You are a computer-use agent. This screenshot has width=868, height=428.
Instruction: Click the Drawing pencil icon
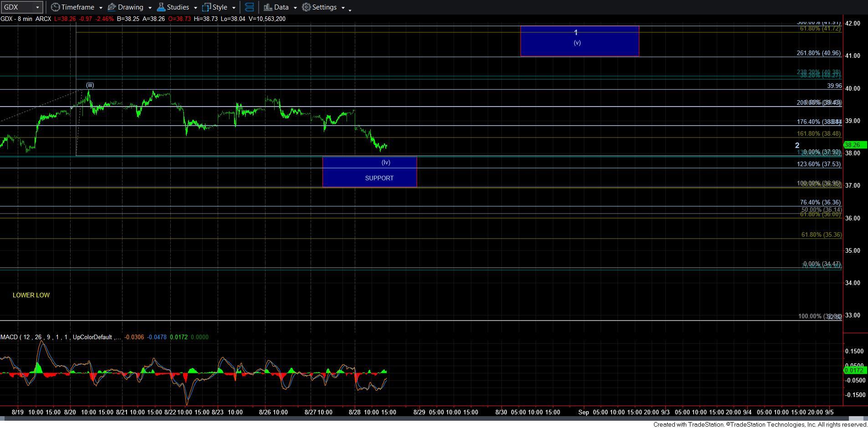tap(112, 7)
